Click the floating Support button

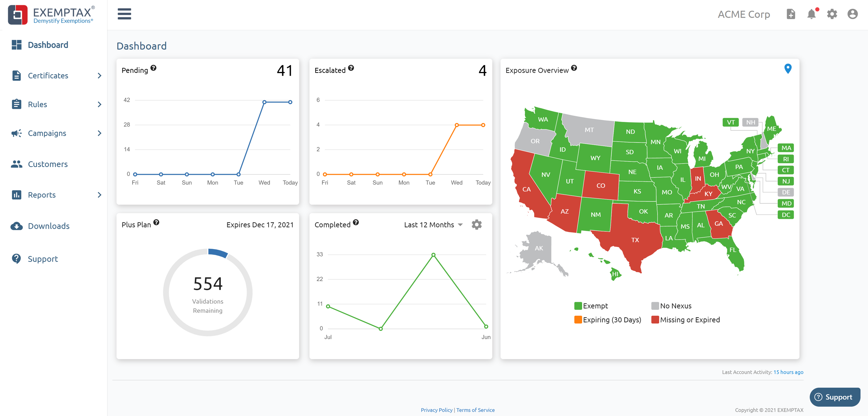[835, 397]
